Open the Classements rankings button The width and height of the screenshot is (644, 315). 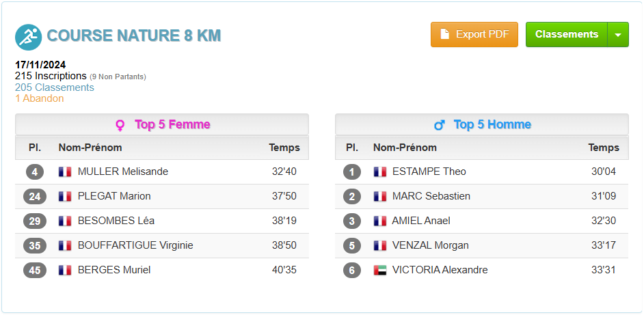point(566,34)
